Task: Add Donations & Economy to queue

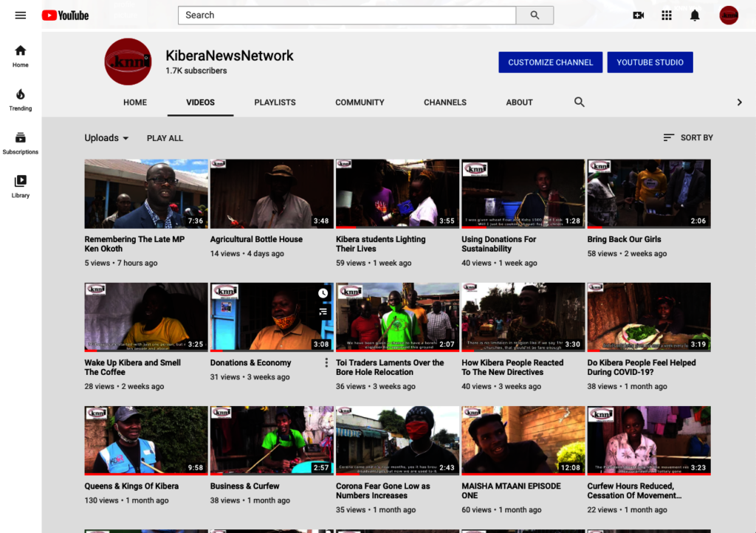Action: coord(323,312)
